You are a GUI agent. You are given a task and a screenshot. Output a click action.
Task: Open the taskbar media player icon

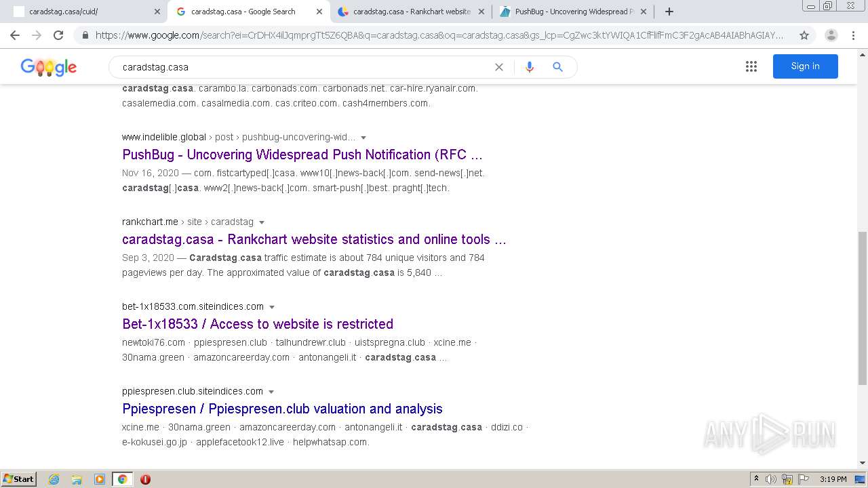(100, 479)
